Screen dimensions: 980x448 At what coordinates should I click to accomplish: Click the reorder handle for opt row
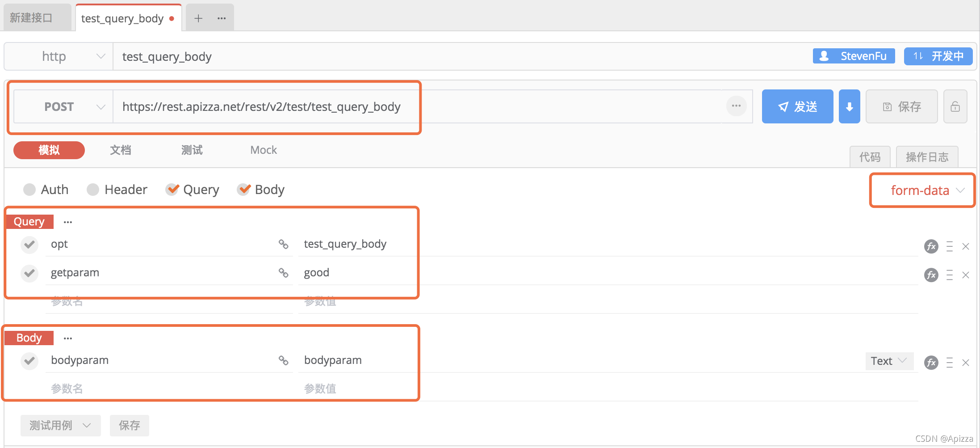coord(950,246)
